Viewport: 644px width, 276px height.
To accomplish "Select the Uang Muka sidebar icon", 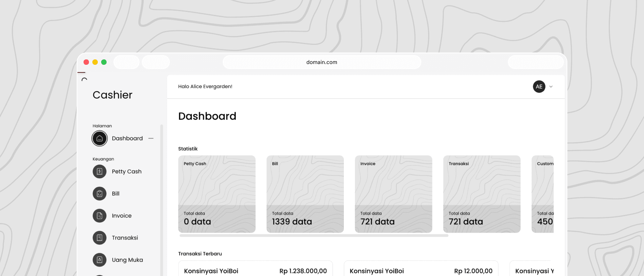I will [100, 260].
